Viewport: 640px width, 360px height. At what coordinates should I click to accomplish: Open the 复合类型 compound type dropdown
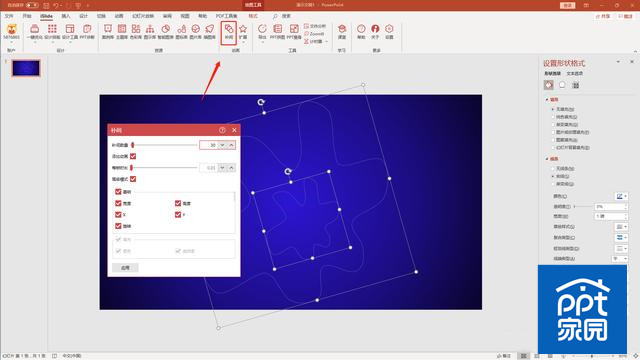coord(622,238)
